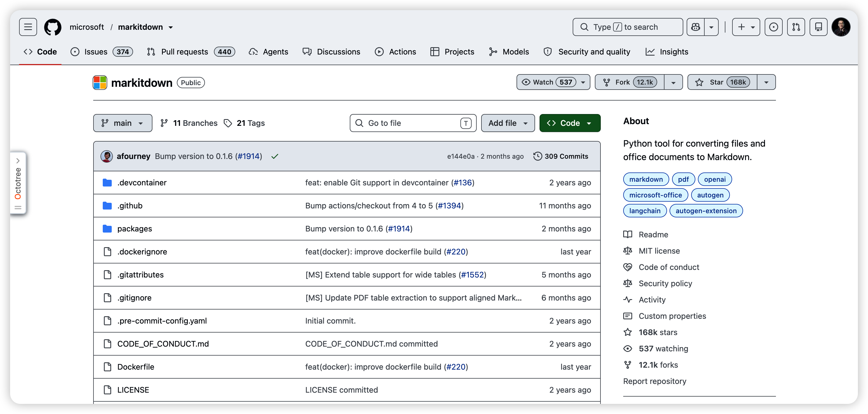Viewport: 868px width, 414px height.
Task: Open the Create new plus dropdown
Action: click(746, 27)
